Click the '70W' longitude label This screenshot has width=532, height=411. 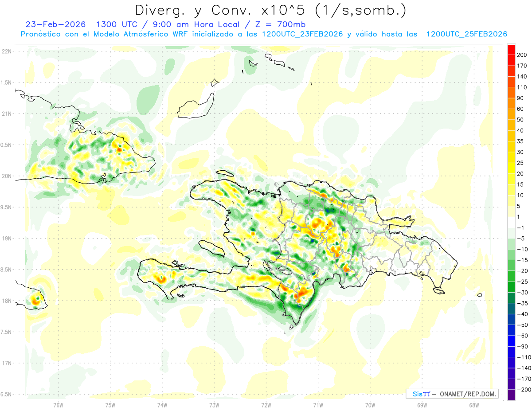point(370,405)
